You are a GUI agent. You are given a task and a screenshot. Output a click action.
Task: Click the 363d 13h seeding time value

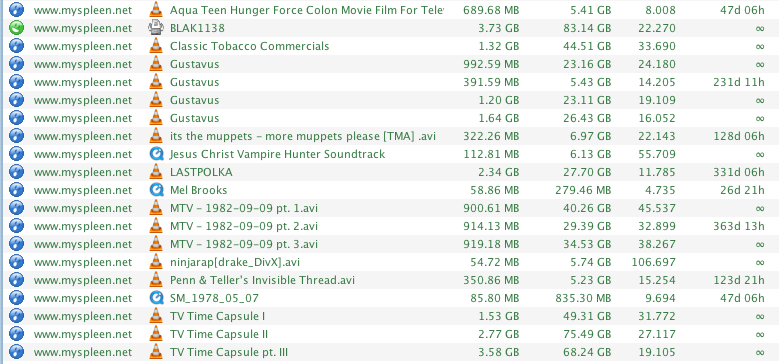pos(738,226)
